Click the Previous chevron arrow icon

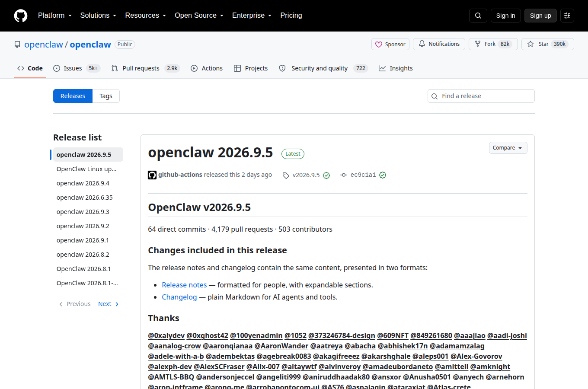(x=61, y=304)
